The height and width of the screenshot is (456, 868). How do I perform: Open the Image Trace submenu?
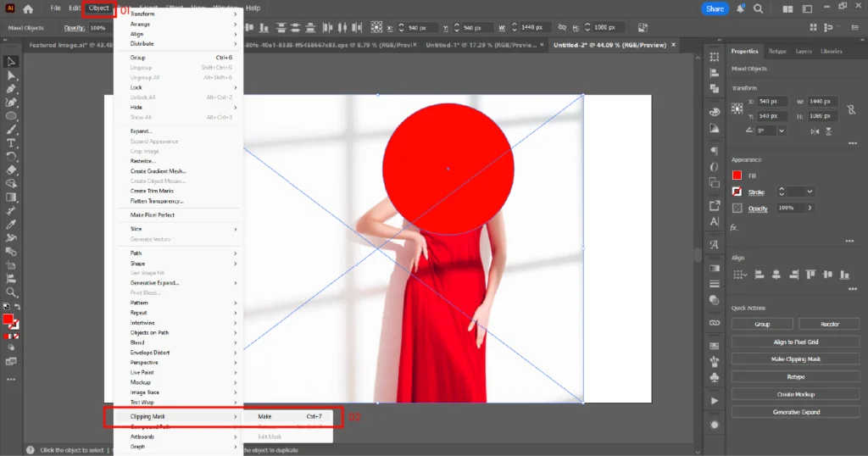click(178, 392)
